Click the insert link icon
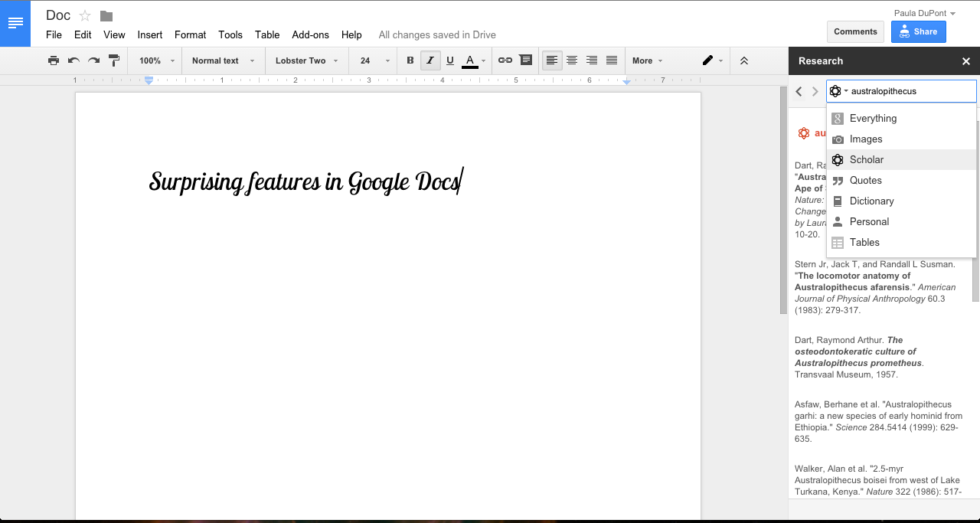Image resolution: width=980 pixels, height=523 pixels. click(x=505, y=60)
